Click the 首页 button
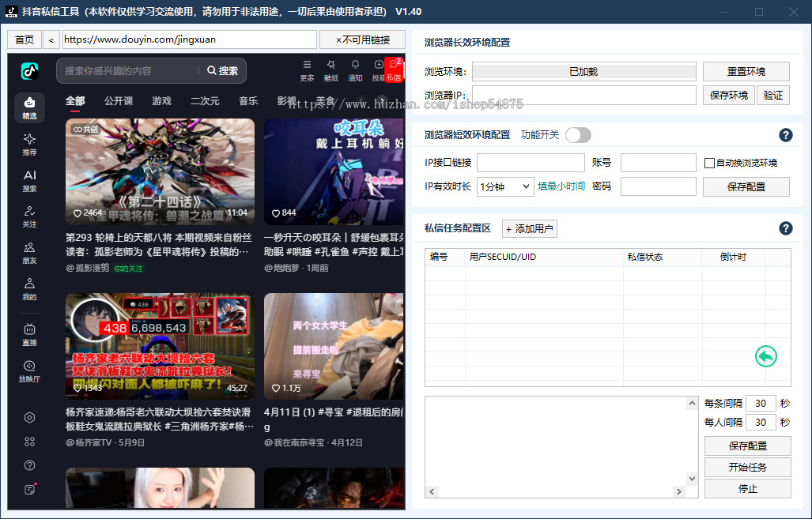 (25, 39)
